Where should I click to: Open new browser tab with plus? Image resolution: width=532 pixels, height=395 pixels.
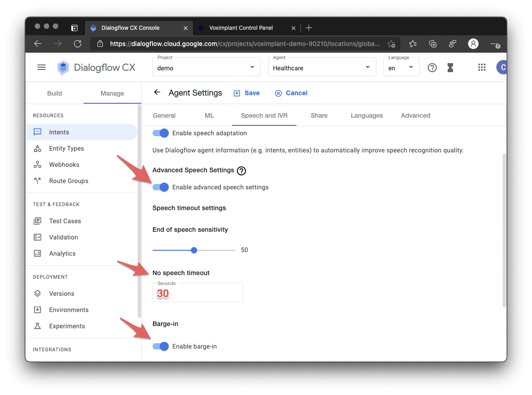309,28
